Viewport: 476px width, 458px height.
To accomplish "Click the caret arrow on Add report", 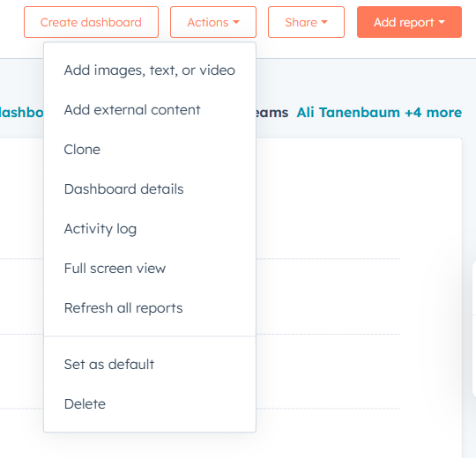I will point(442,22).
